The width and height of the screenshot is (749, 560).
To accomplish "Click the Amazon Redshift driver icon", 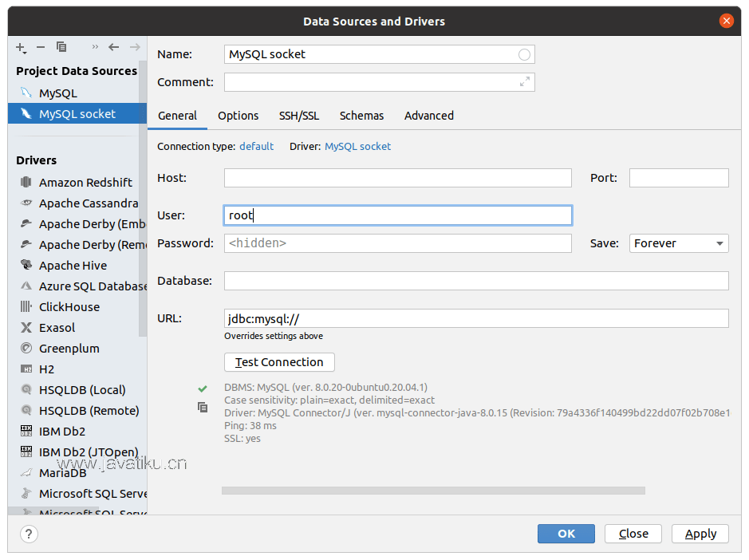I will 26,182.
